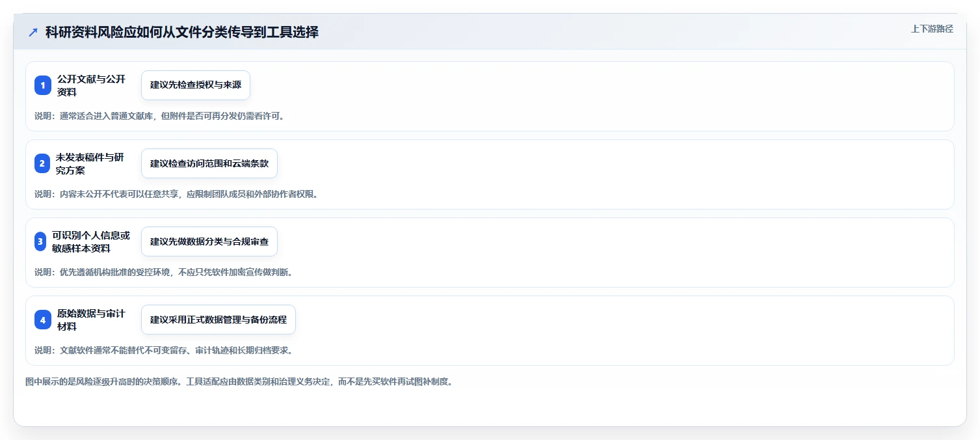Click the step 2 number badge
This screenshot has height=440, width=980.
pos(42,163)
